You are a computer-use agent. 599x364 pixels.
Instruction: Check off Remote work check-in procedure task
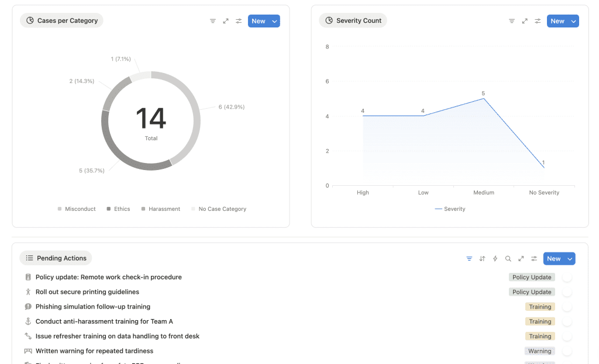pos(567,278)
